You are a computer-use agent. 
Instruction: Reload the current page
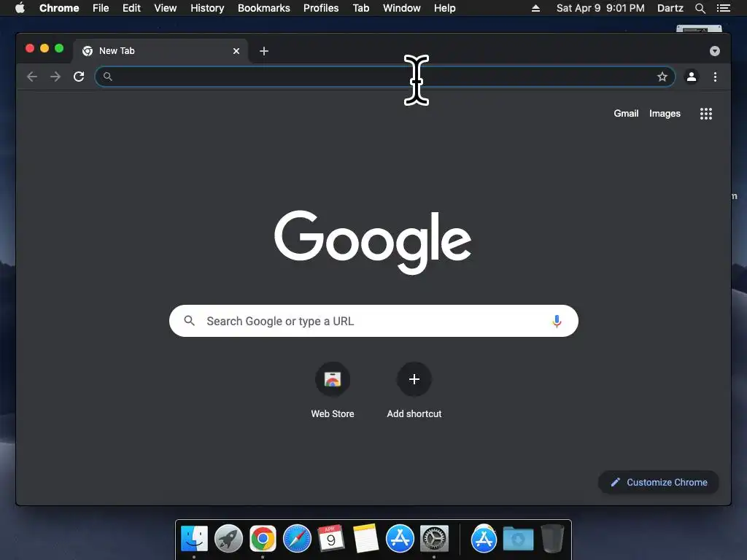79,77
